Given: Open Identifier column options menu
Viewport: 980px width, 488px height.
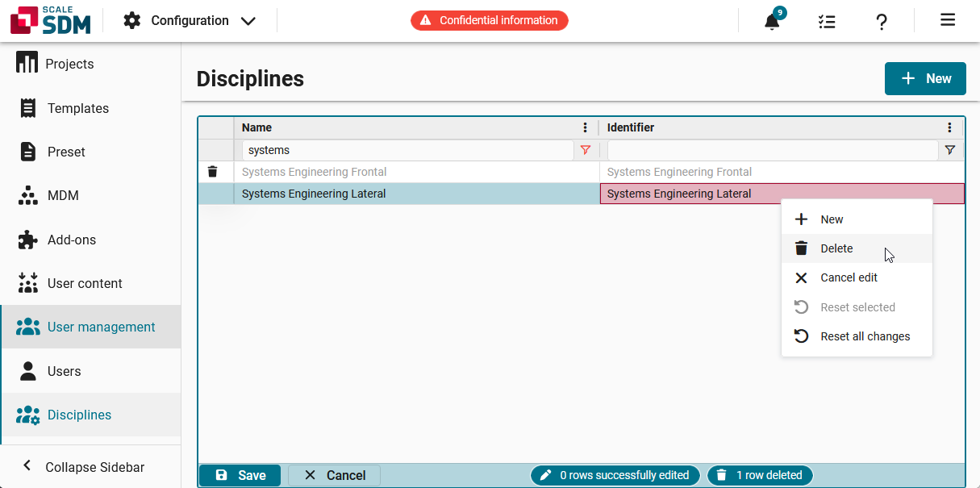Looking at the screenshot, I should 950,127.
